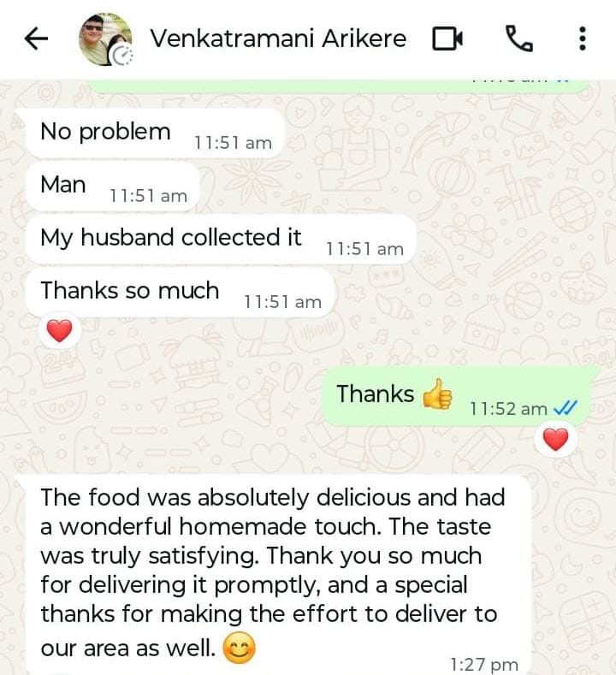Viewport: 616px width, 675px height.
Task: Start a voice call via phone icon
Action: click(518, 38)
